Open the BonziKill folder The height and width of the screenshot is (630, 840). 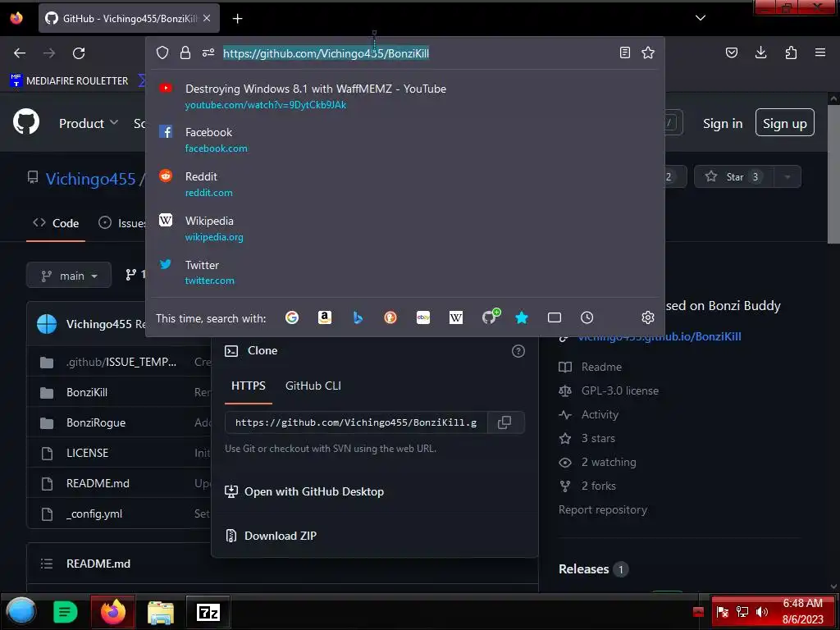(x=87, y=393)
